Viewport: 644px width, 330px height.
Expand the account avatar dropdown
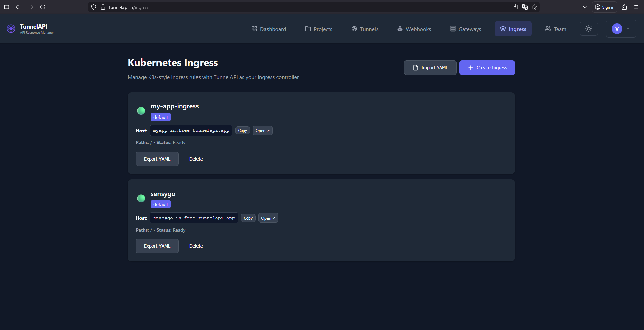tap(621, 29)
